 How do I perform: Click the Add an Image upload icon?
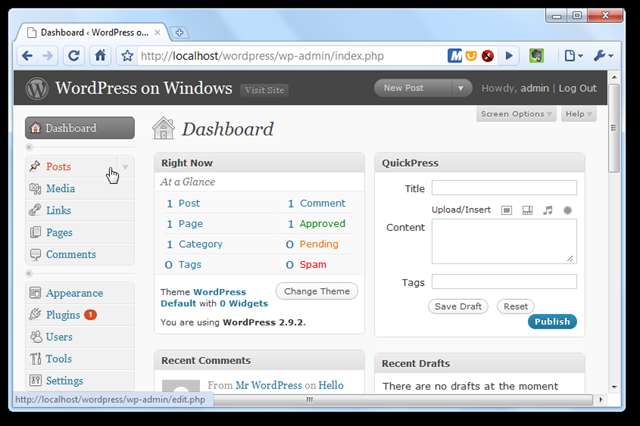[507, 210]
